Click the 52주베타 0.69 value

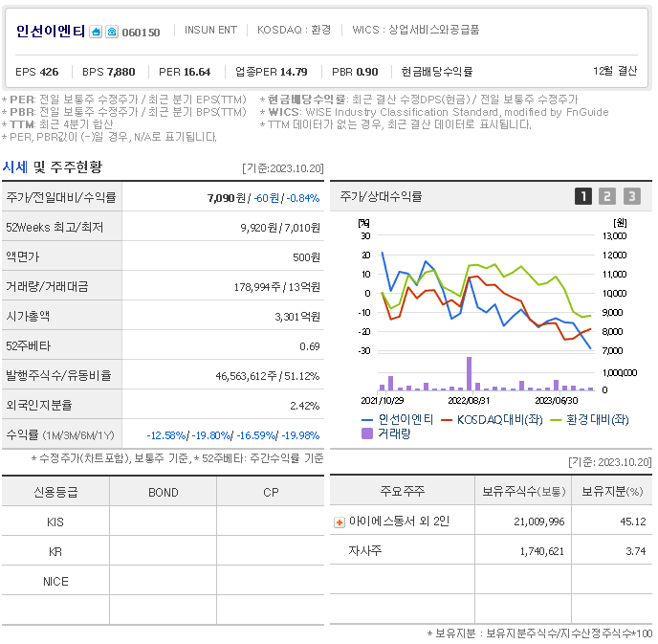tap(310, 346)
